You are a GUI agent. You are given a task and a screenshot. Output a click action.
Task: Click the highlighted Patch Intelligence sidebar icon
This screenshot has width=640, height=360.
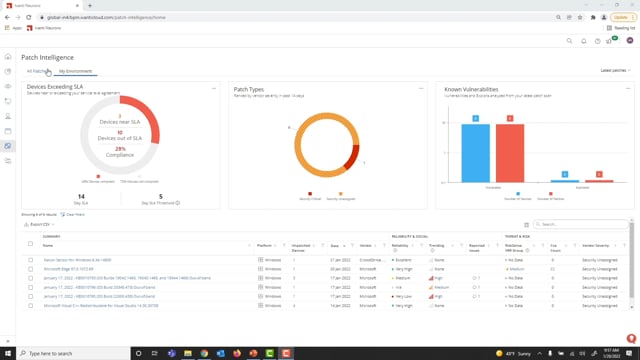coord(8,146)
